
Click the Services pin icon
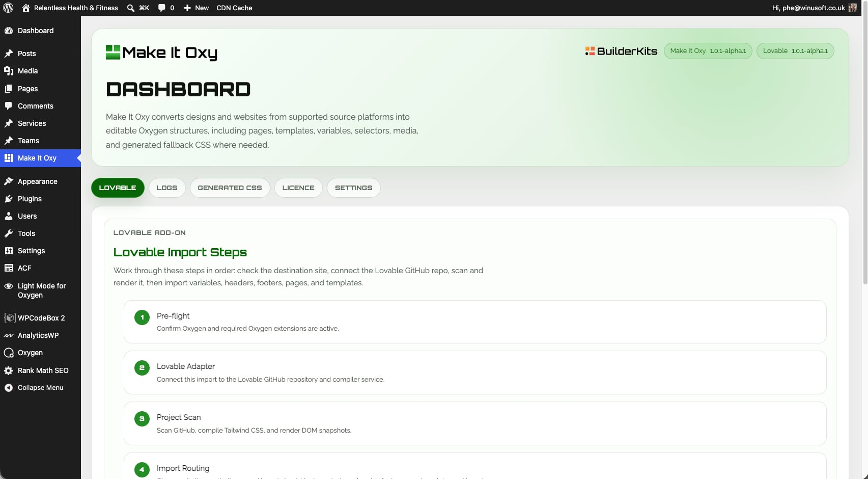point(9,123)
